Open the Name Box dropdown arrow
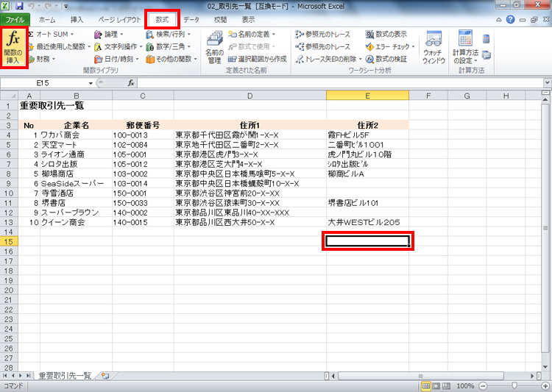 point(91,83)
